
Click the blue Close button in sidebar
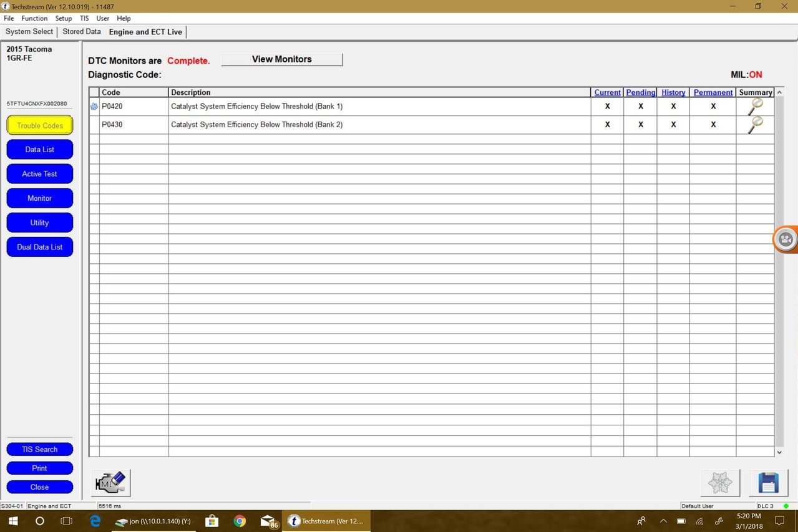point(40,487)
